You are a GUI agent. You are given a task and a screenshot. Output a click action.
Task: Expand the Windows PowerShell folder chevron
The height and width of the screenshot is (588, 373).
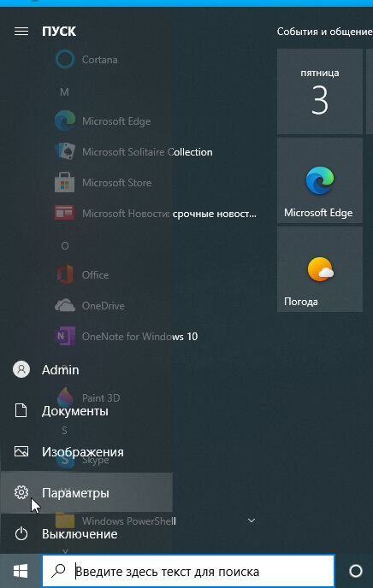(252, 520)
